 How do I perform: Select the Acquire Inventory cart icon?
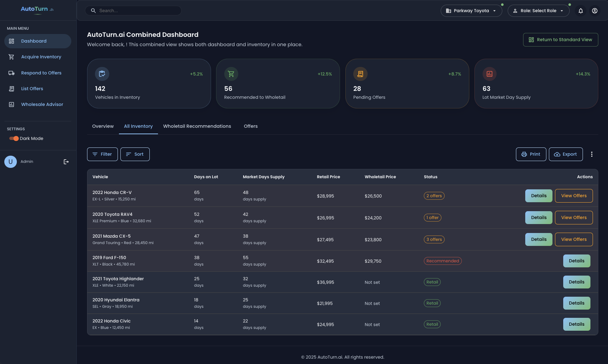[11, 57]
